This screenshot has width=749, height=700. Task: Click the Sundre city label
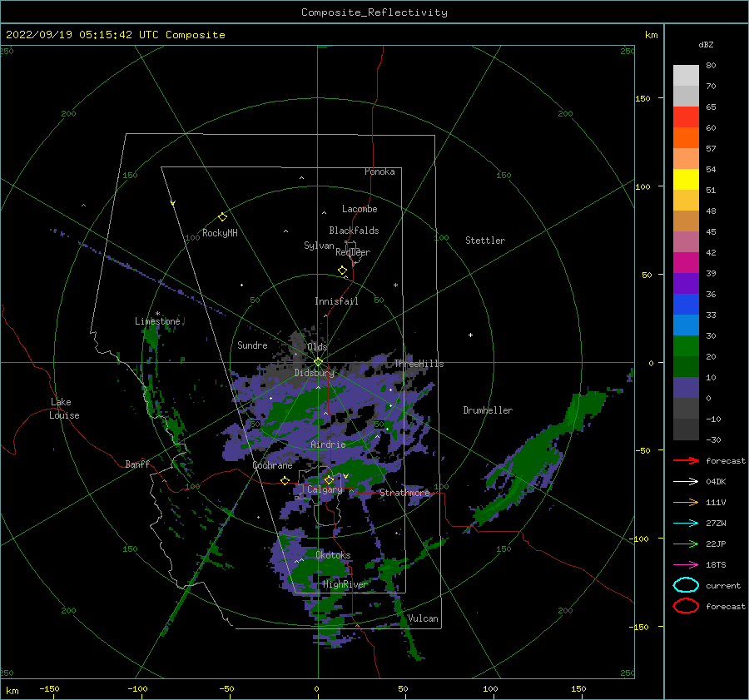pos(252,345)
